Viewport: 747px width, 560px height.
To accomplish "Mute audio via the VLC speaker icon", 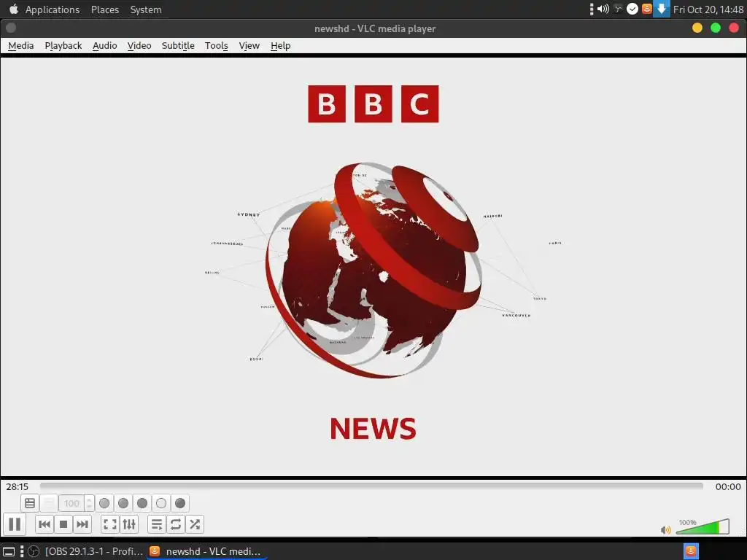I will pos(665,529).
